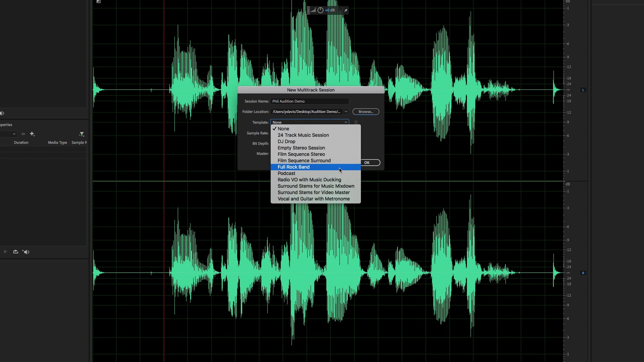Pin the floating gain HUD
The width and height of the screenshot is (644, 362).
[x=346, y=10]
